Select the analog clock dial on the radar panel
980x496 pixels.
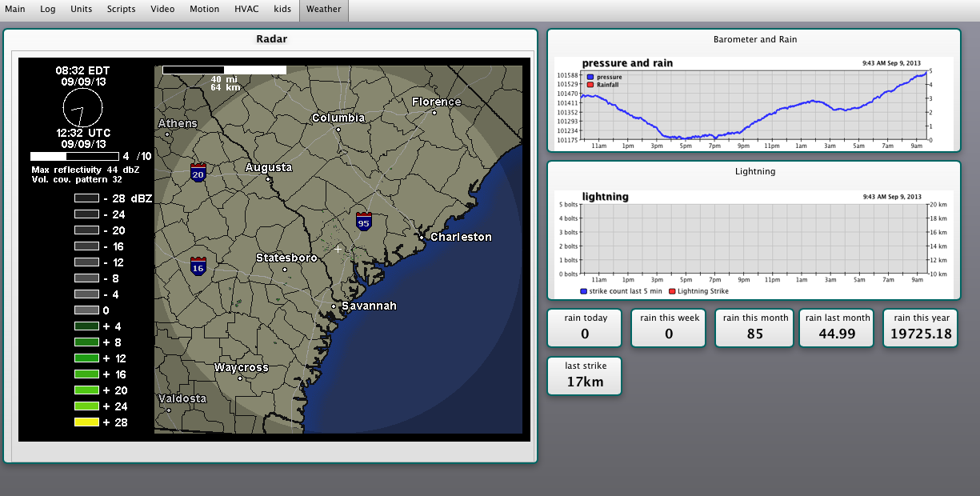tap(83, 108)
